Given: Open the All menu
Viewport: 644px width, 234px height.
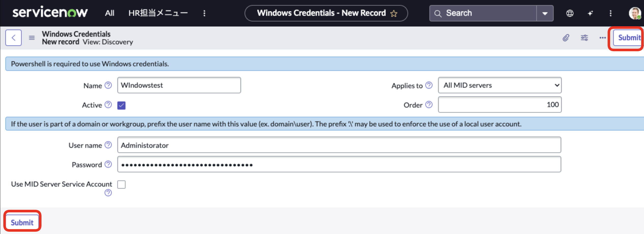Looking at the screenshot, I should click(x=110, y=13).
